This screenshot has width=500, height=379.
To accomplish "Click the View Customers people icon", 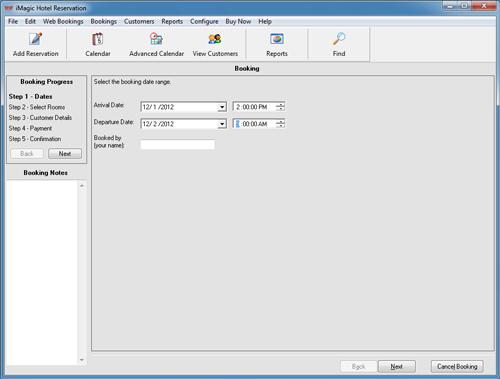I will [215, 39].
